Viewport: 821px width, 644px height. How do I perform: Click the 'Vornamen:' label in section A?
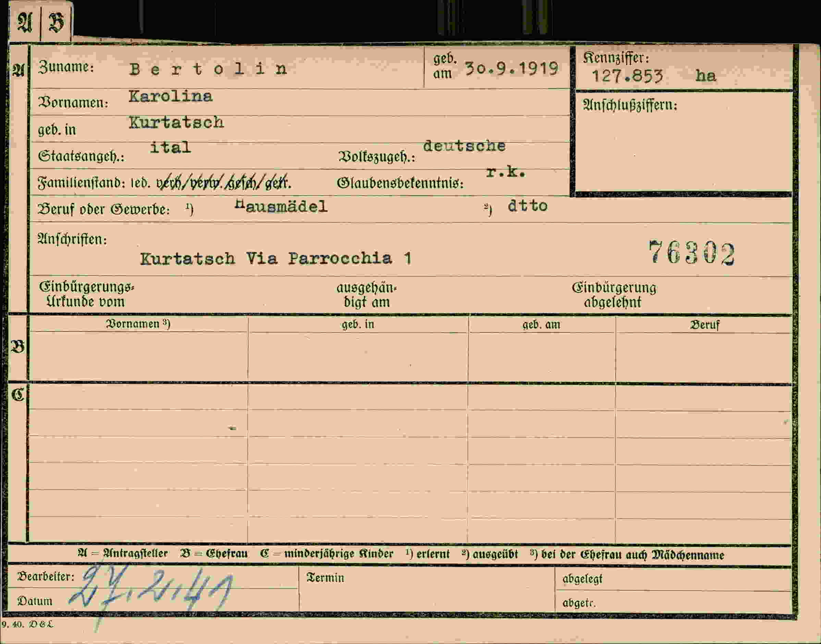coord(74,102)
